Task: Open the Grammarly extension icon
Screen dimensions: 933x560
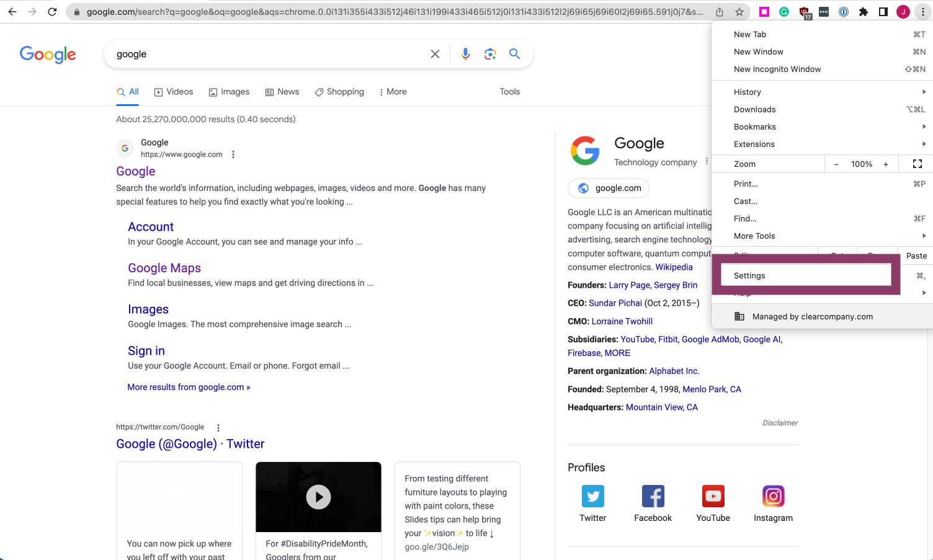Action: pos(784,12)
